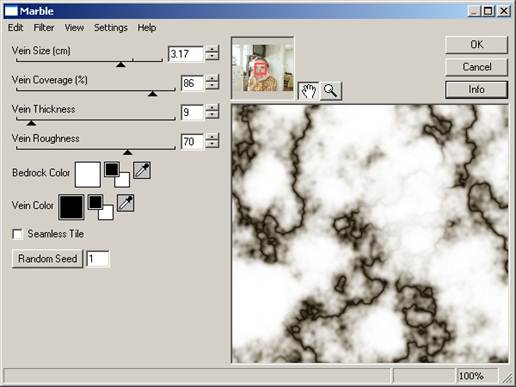516x387 pixels.
Task: Decrease Vein Roughness with down arrow
Action: click(212, 145)
